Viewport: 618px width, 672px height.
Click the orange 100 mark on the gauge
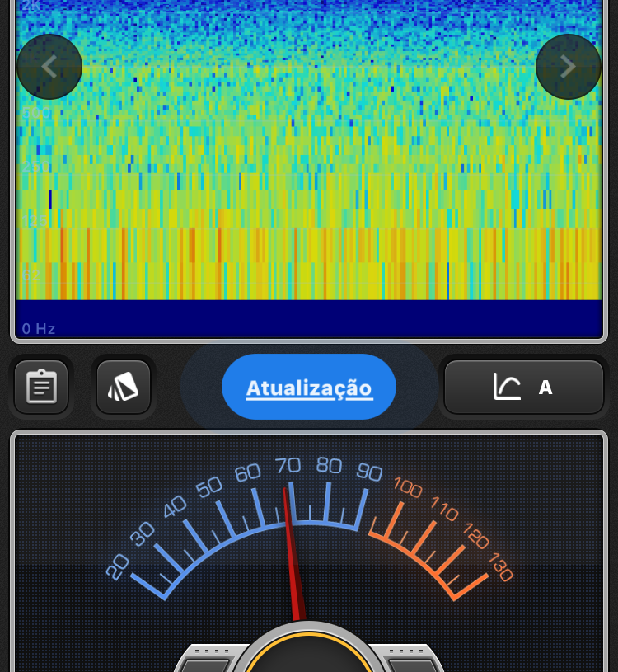point(407,486)
